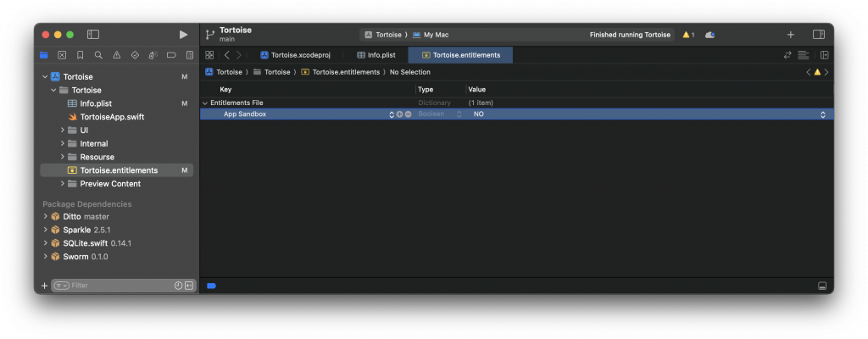This screenshot has height=339, width=868.
Task: Open the Source Control navigator
Action: pyautogui.click(x=62, y=55)
